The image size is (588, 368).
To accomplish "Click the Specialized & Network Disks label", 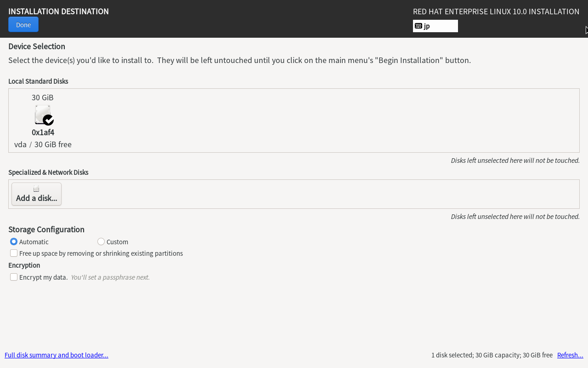I will click(x=48, y=172).
